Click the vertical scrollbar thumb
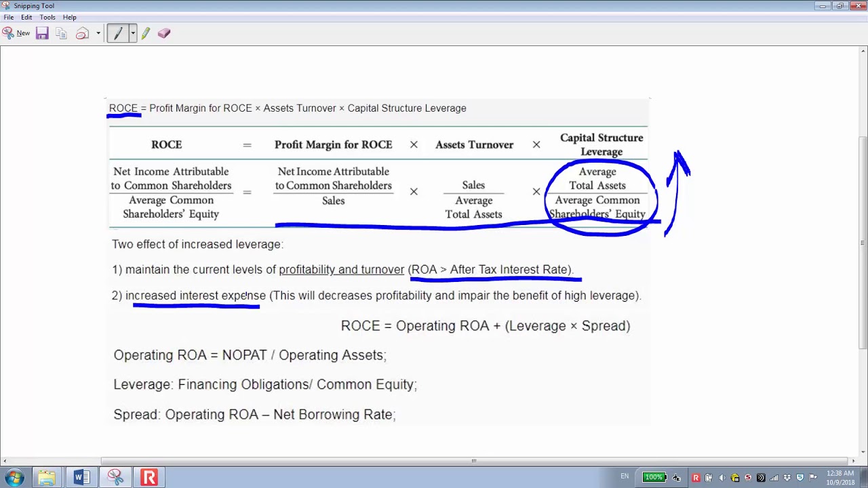868x488 pixels. click(x=863, y=243)
